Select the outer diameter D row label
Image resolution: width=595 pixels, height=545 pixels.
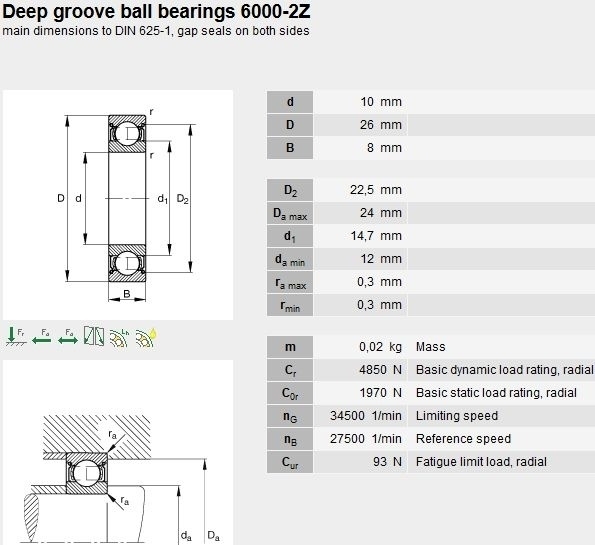click(290, 125)
